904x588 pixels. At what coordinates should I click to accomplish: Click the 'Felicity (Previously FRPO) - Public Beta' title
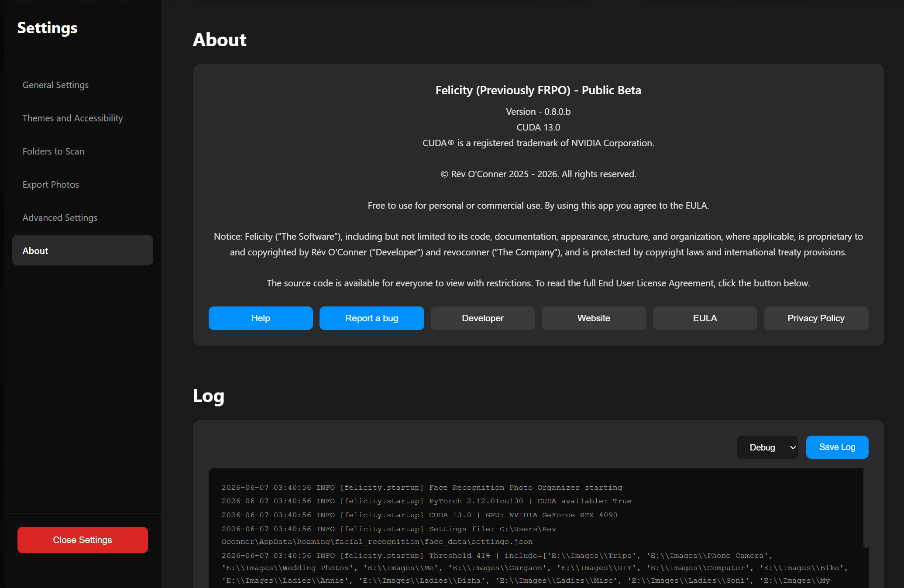point(538,90)
